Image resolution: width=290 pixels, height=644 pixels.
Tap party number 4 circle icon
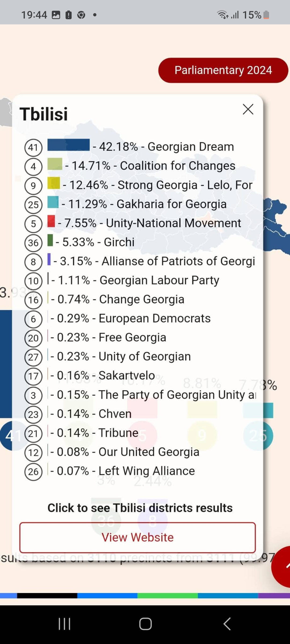tap(33, 167)
